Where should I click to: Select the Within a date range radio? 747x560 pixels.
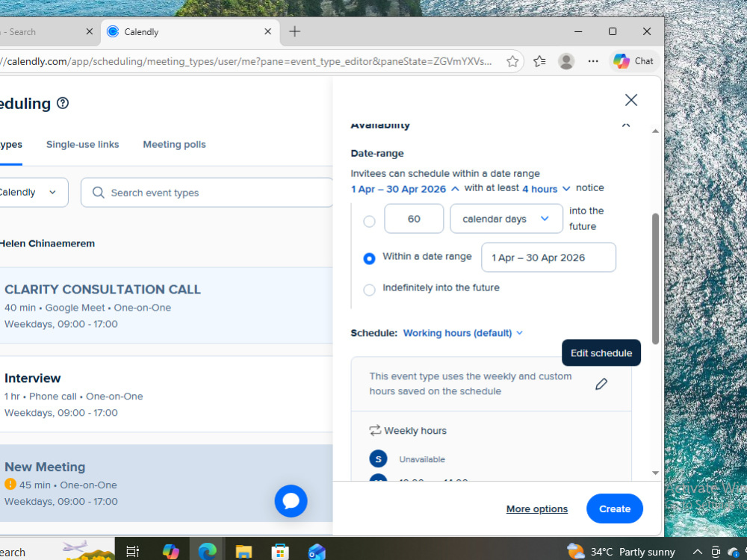point(369,258)
